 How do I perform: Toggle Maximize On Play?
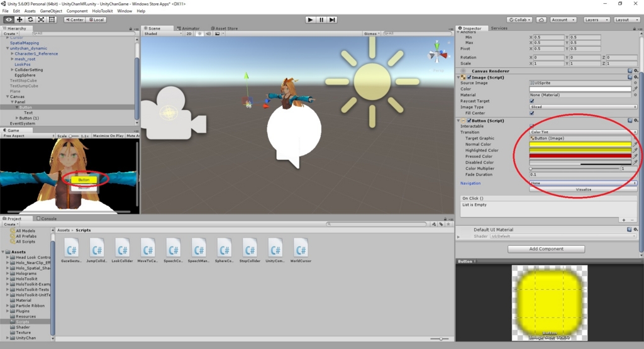(x=108, y=135)
